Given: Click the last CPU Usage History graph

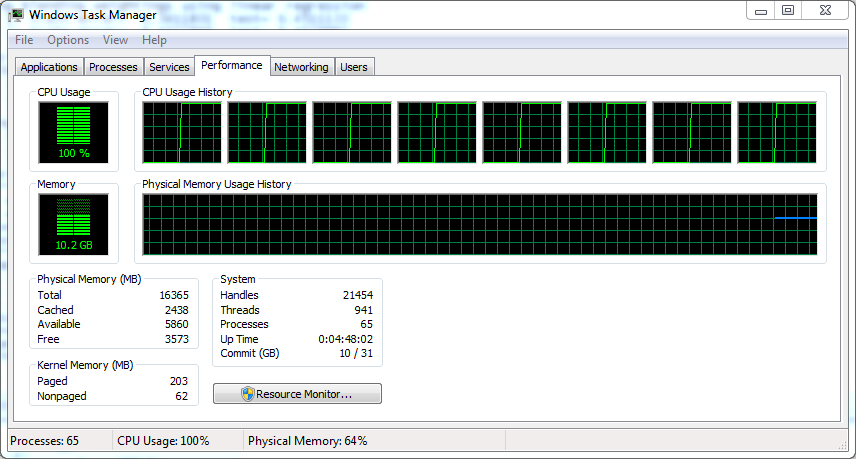Looking at the screenshot, I should [x=777, y=133].
